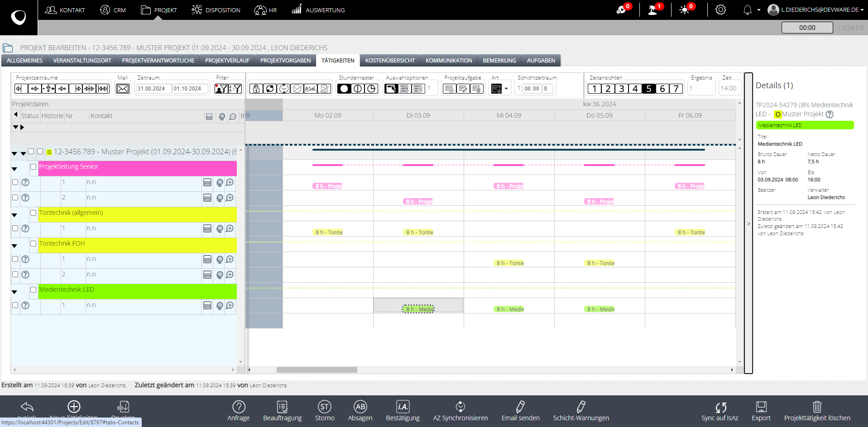Click the sort filter funnel icon
The image size is (868, 427).
pos(235,89)
